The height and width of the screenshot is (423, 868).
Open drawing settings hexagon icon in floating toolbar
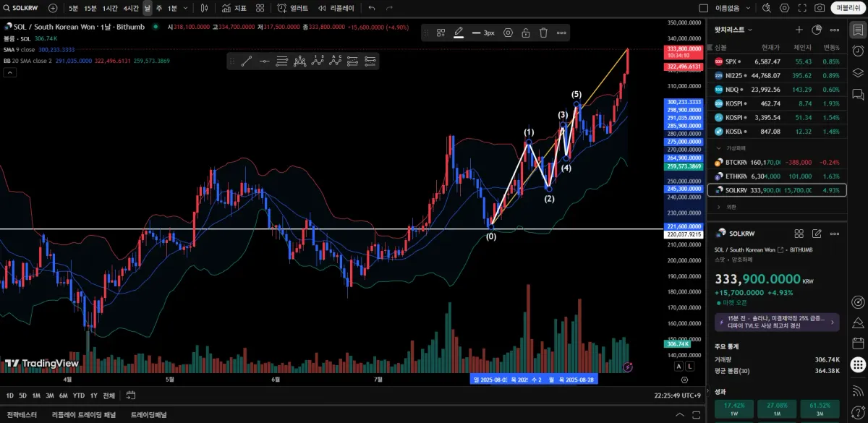click(x=508, y=33)
